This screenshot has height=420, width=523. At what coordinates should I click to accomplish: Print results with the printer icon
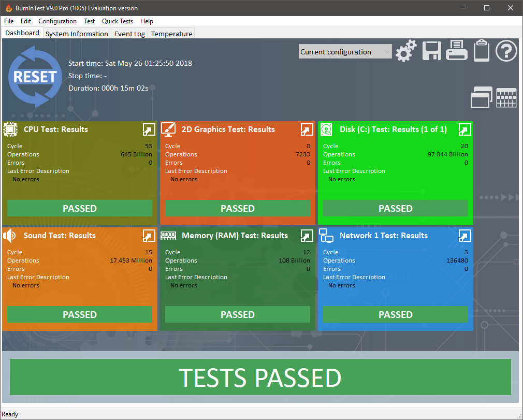[x=456, y=50]
